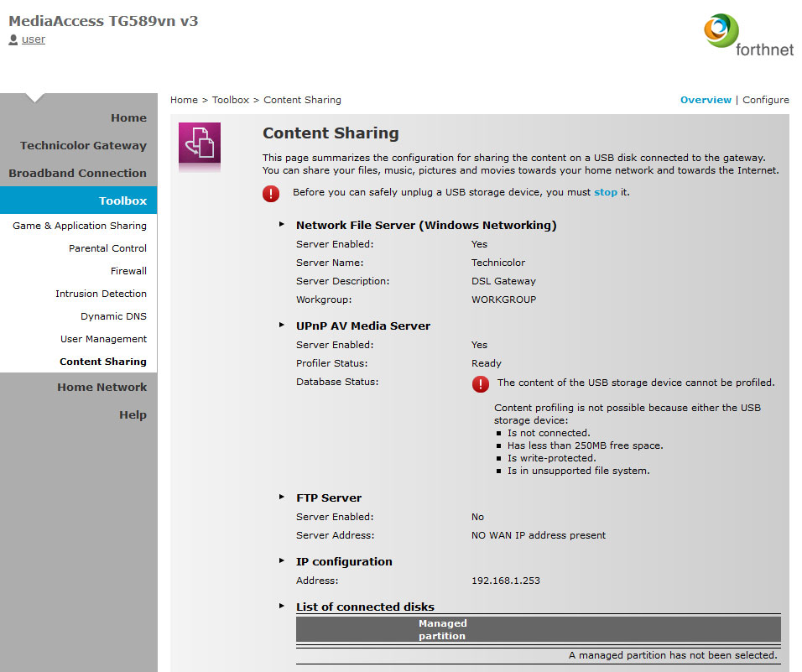This screenshot has width=802, height=672.
Task: Click red warning icon beside unplug message
Action: 271,193
